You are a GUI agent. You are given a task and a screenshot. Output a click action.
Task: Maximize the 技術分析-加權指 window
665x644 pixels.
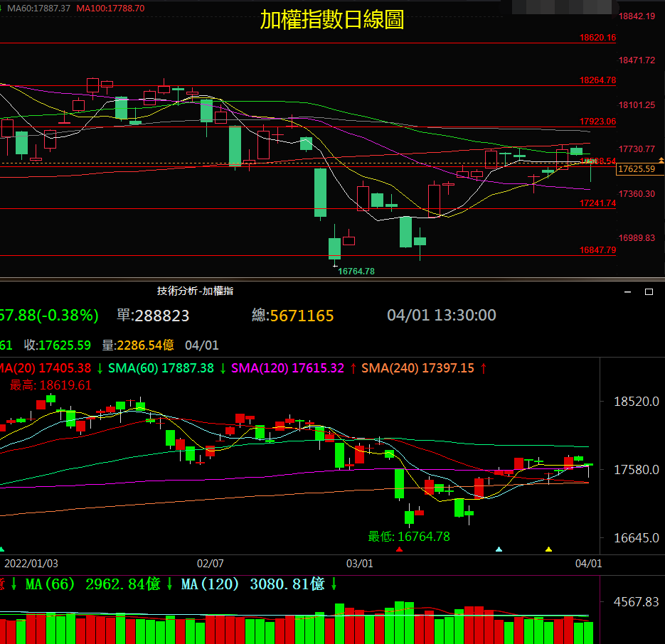pyautogui.click(x=649, y=291)
